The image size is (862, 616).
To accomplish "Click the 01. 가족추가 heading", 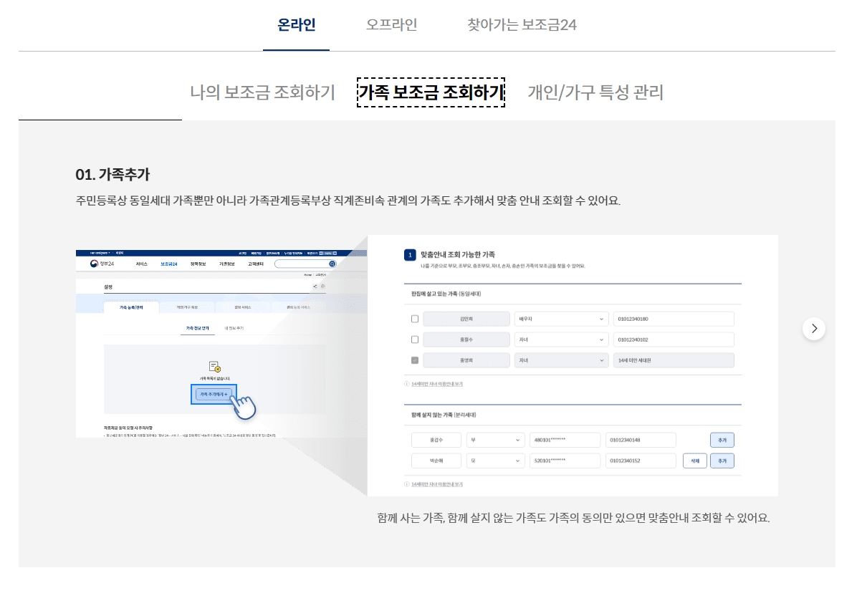I will 112,175.
